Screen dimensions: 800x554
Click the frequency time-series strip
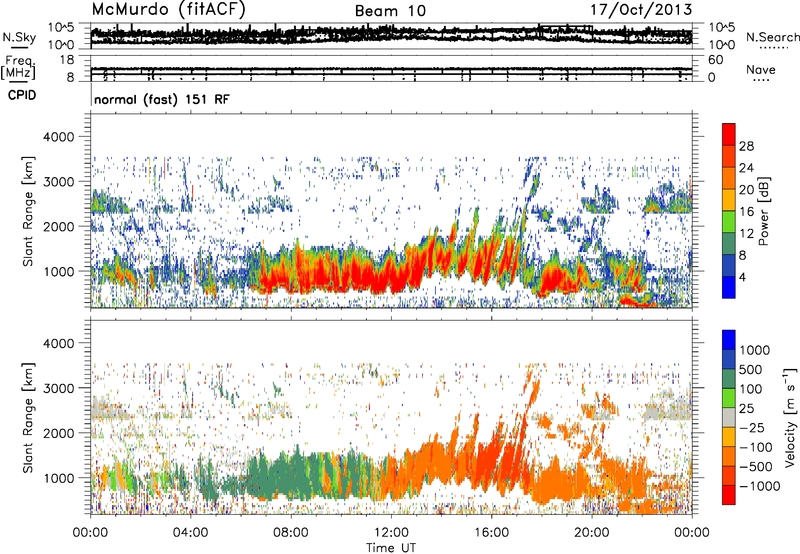point(391,68)
